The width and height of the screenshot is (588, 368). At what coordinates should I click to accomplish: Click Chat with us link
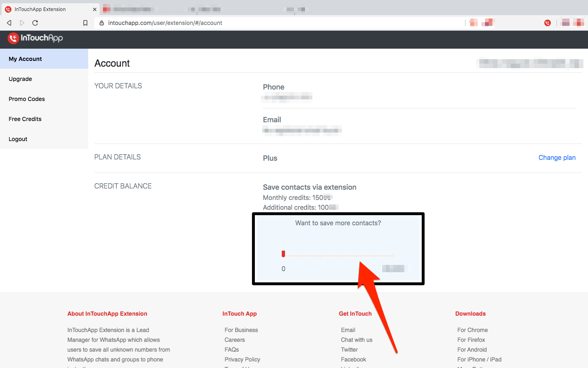tap(356, 340)
